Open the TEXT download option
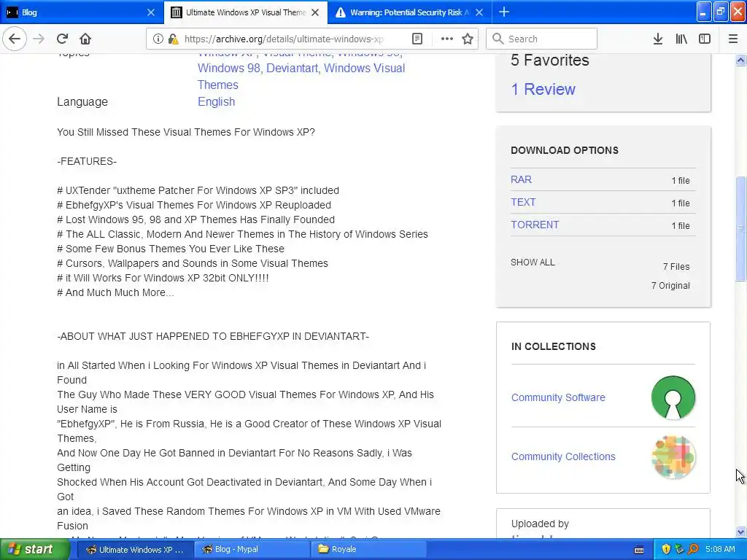The height and width of the screenshot is (560, 747). pos(523,202)
